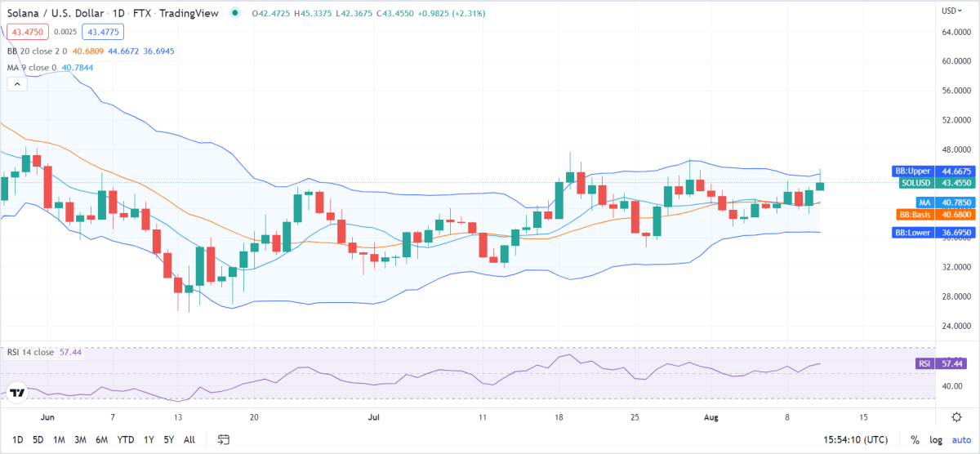The image size is (980, 454).
Task: Select the All time range
Action: pyautogui.click(x=189, y=439)
